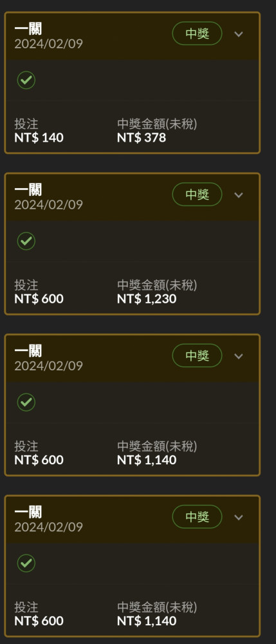Image resolution: width=276 pixels, height=644 pixels.
Task: Expand the card with NT$ 1,230 prize
Action: pyautogui.click(x=239, y=195)
